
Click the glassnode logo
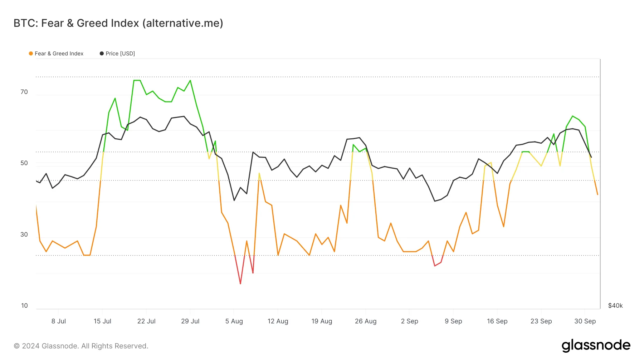point(596,346)
